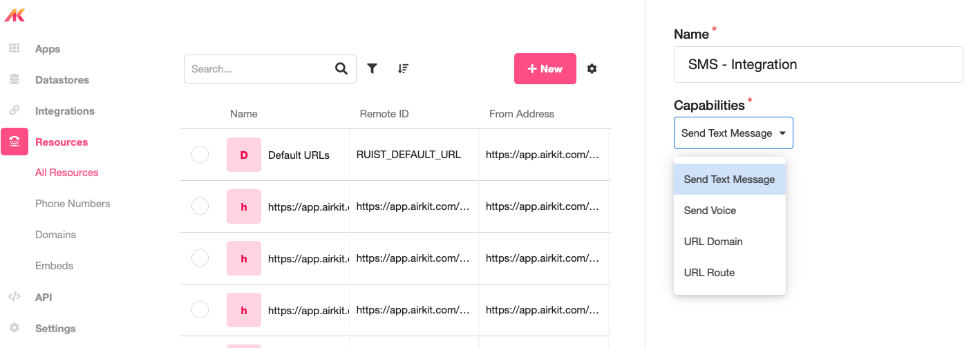Click the Integrations link icon
This screenshot has height=348, width=980.
[14, 110]
